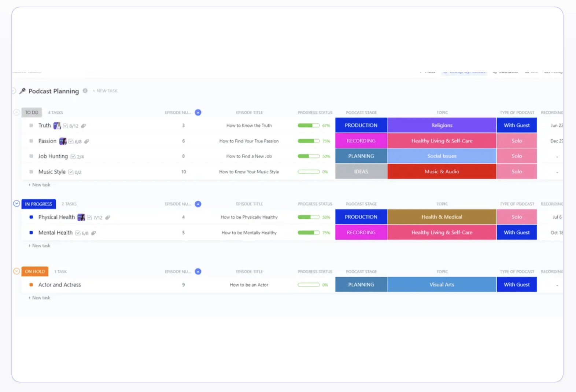
Task: Open the Music & Audio topic dropdown
Action: click(x=442, y=171)
